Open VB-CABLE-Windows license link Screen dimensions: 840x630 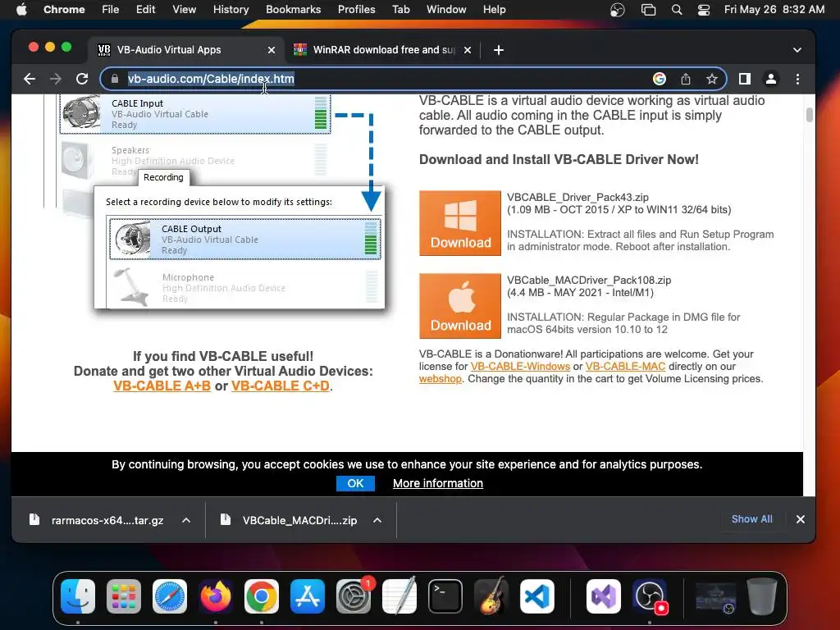pyautogui.click(x=520, y=367)
